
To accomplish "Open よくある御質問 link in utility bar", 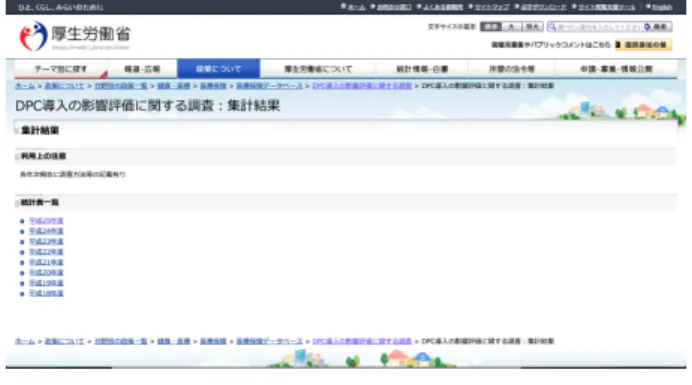I will point(443,7).
